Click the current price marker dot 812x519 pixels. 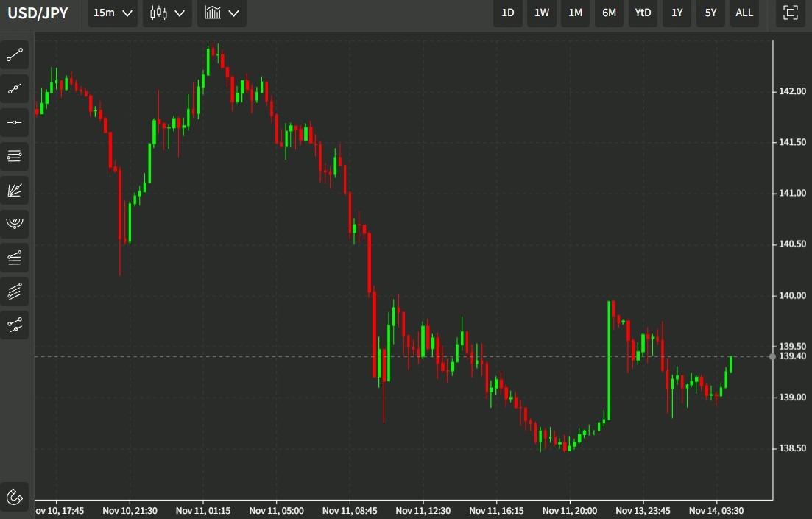[x=773, y=356]
